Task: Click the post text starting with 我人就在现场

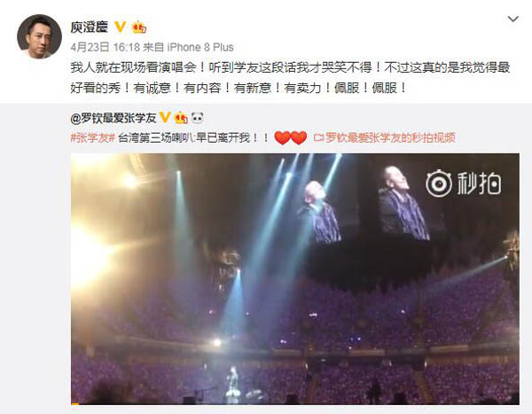Action: (290, 78)
